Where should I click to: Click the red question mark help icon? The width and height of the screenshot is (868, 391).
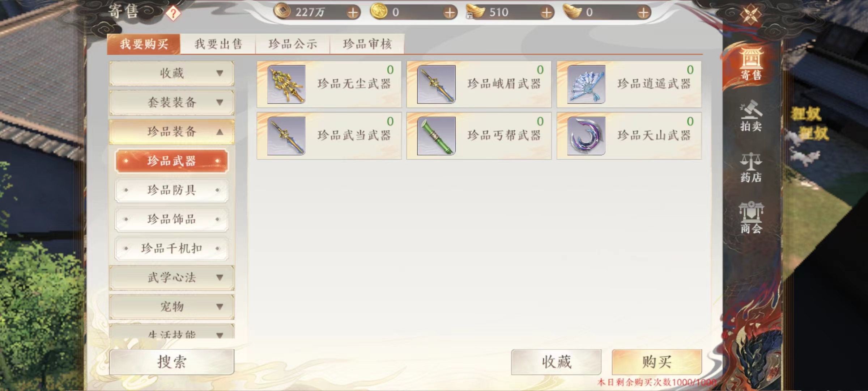173,13
